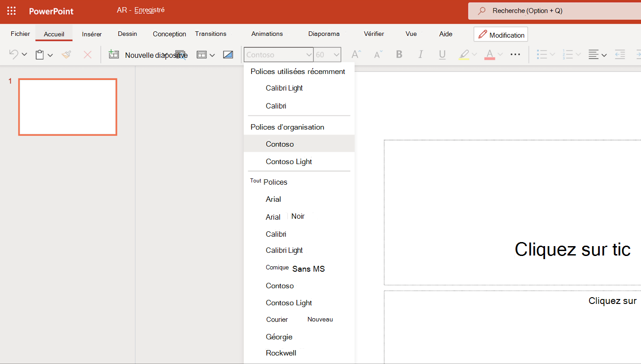Decrease the font size
This screenshot has width=641, height=364.
point(378,55)
